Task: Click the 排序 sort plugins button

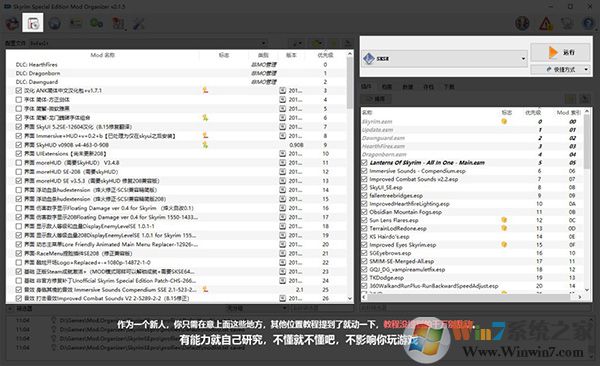Action: coord(377,99)
